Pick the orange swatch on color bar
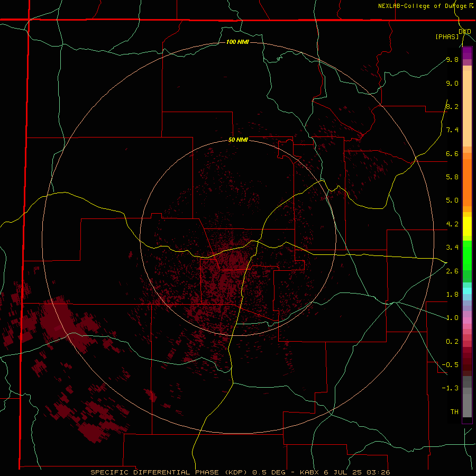Screen dimensions: 476x476 [467, 183]
